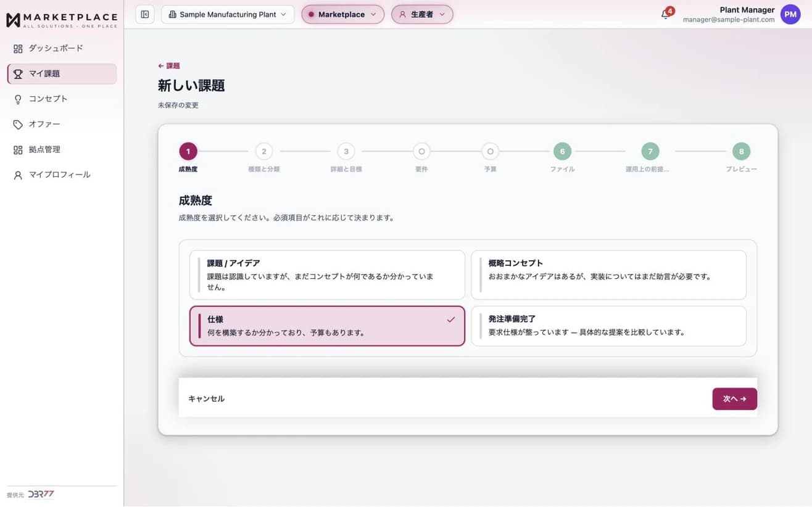Select the 概略コンセプト maturity option

click(x=608, y=274)
